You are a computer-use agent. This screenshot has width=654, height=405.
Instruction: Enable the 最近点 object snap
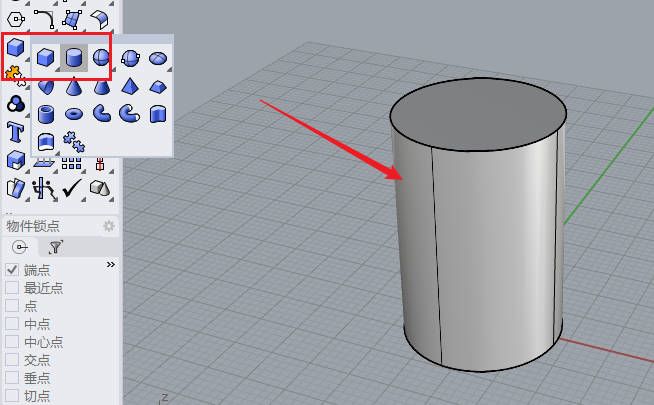coord(12,288)
